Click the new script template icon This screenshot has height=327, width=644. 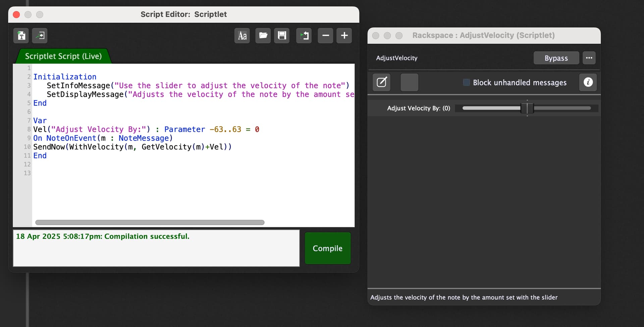point(21,36)
